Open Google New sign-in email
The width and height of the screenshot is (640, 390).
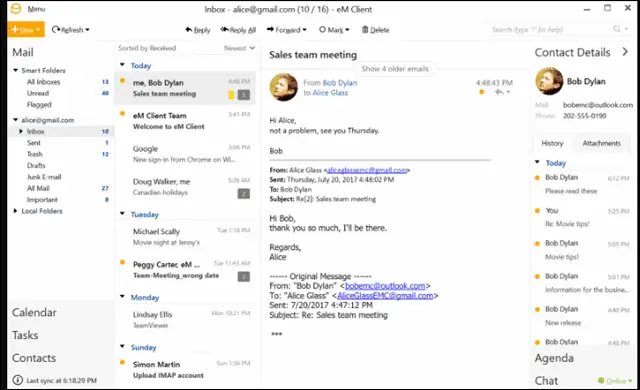186,154
